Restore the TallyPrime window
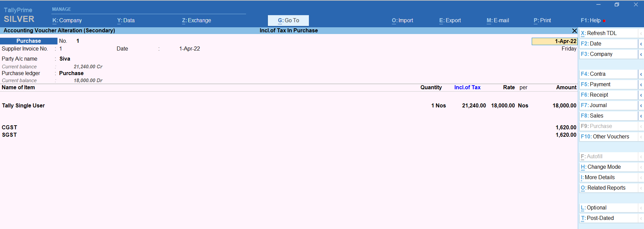 [x=617, y=5]
